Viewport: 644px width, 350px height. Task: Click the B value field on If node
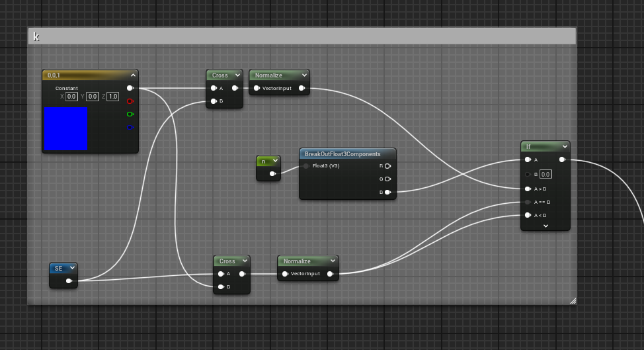[545, 174]
